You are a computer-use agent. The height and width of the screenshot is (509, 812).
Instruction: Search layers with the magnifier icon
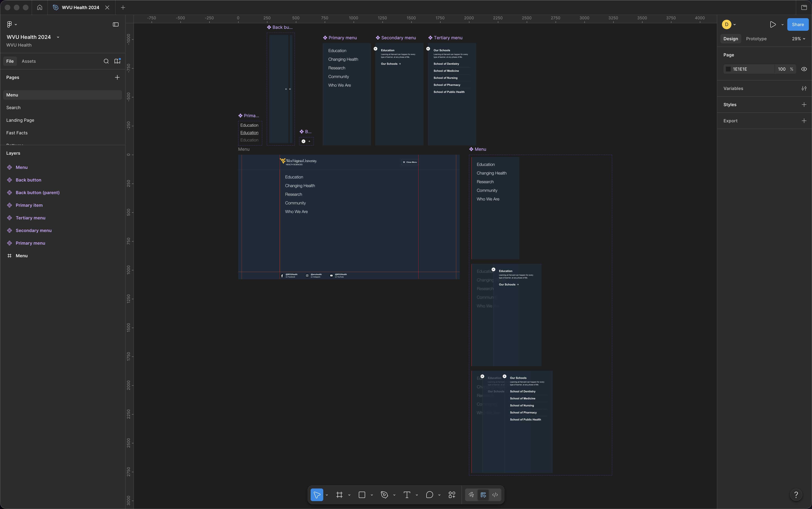[106, 61]
